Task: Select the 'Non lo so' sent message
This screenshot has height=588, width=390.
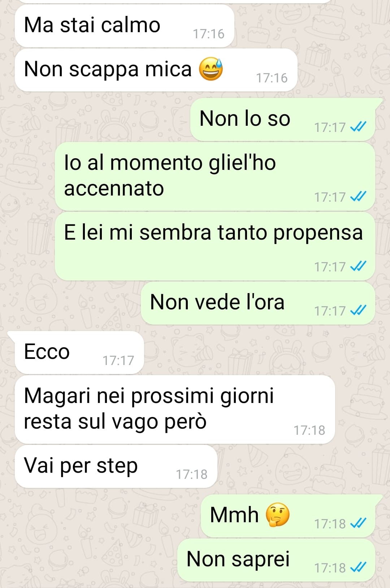Action: [283, 119]
